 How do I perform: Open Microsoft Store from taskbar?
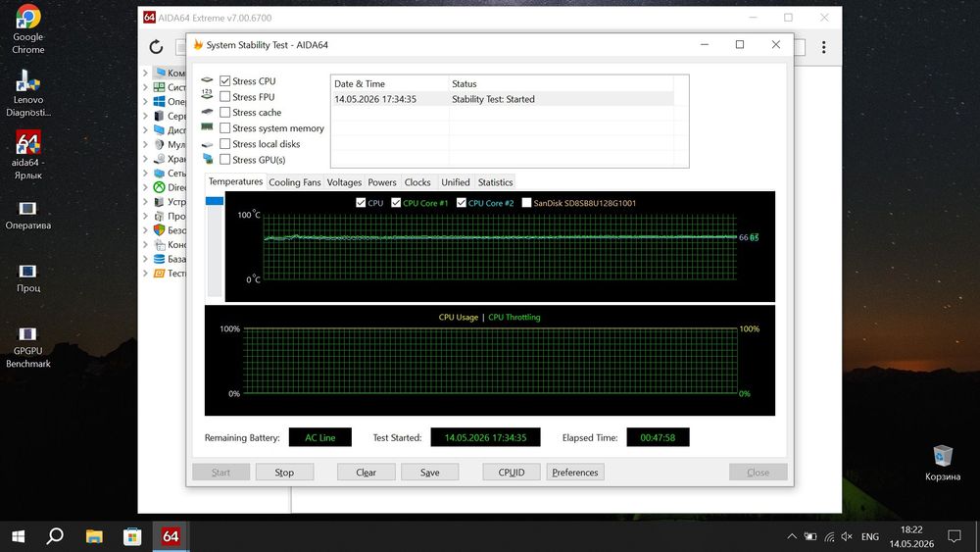point(132,536)
